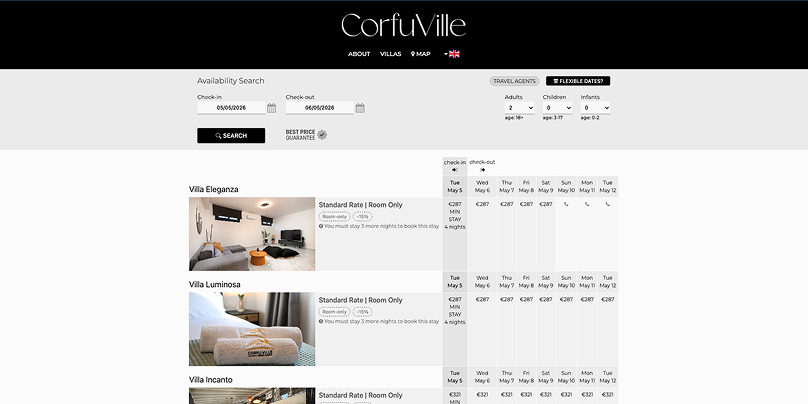This screenshot has width=808, height=404.
Task: Click the Wed May 6 header in Villa Eleganza row
Action: (x=482, y=187)
